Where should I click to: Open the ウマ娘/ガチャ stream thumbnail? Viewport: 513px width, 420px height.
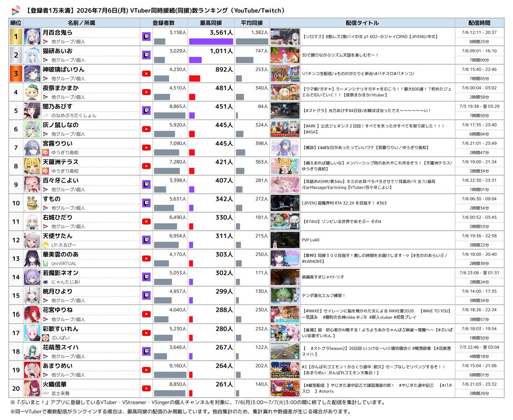[x=285, y=92]
